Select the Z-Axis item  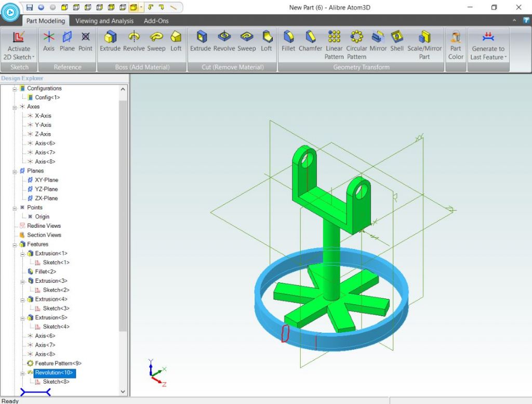[x=43, y=134]
